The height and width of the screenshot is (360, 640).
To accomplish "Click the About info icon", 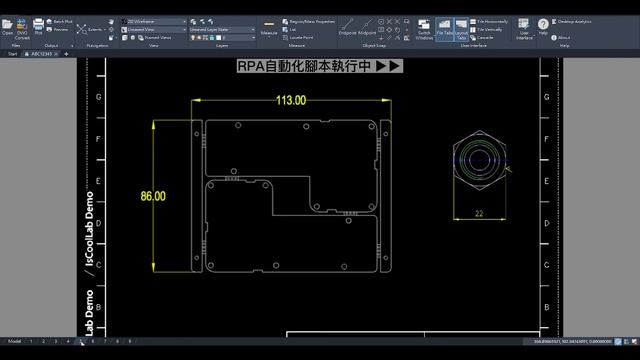I will pyautogui.click(x=554, y=38).
